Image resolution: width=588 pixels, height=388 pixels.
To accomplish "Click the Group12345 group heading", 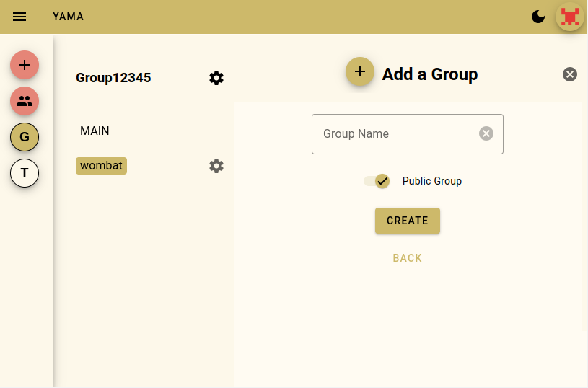I will (113, 78).
